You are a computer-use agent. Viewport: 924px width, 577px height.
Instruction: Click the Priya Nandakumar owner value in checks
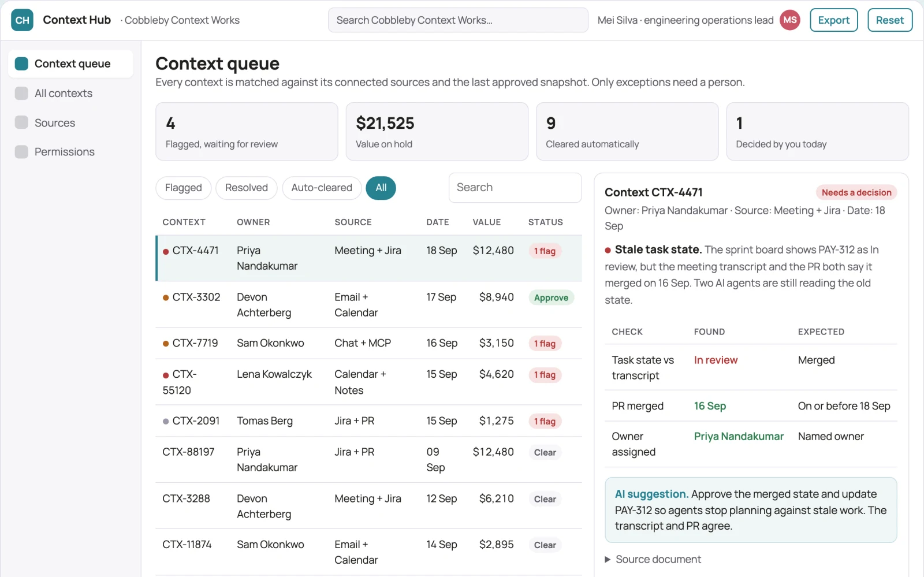tap(739, 437)
